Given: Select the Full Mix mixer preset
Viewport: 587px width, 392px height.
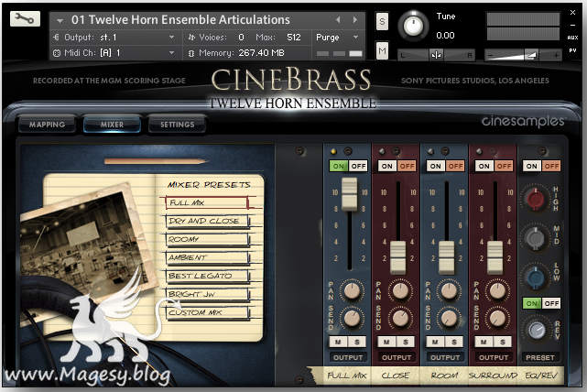Looking at the screenshot, I should point(207,202).
